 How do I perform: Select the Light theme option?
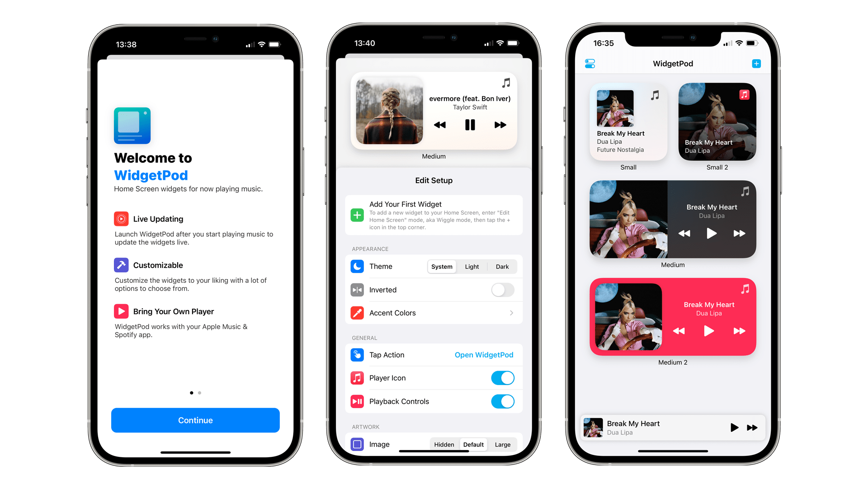pyautogui.click(x=471, y=266)
